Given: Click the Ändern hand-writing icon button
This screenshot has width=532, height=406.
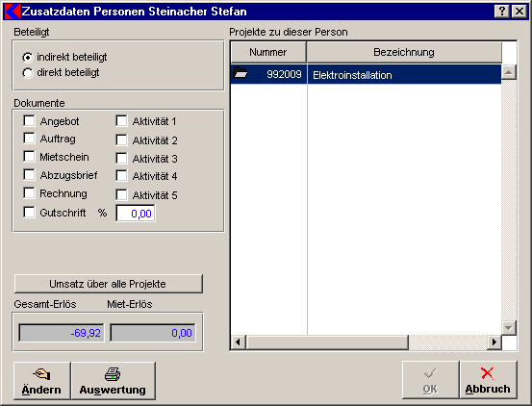Looking at the screenshot, I should (x=42, y=380).
